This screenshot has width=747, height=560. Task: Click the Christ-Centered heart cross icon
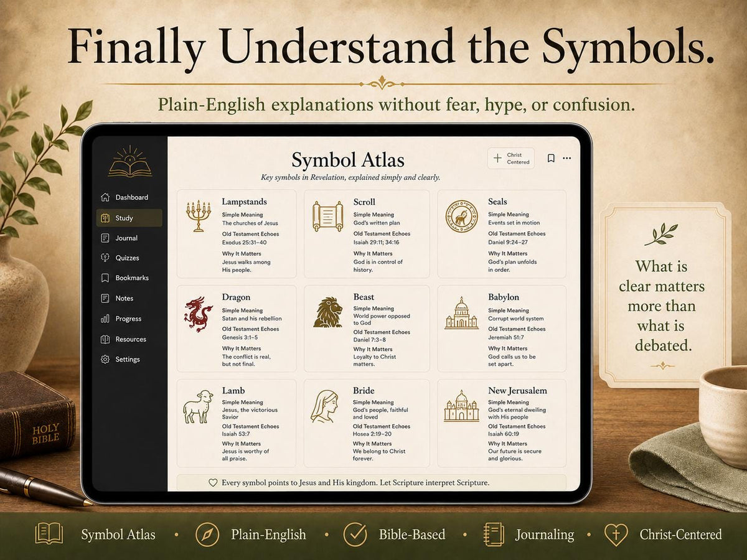[616, 534]
